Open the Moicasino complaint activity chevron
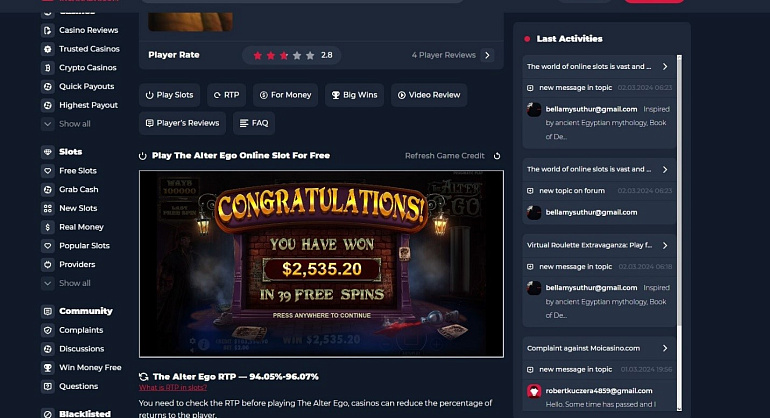Screen dimensions: 770x418 [665, 348]
